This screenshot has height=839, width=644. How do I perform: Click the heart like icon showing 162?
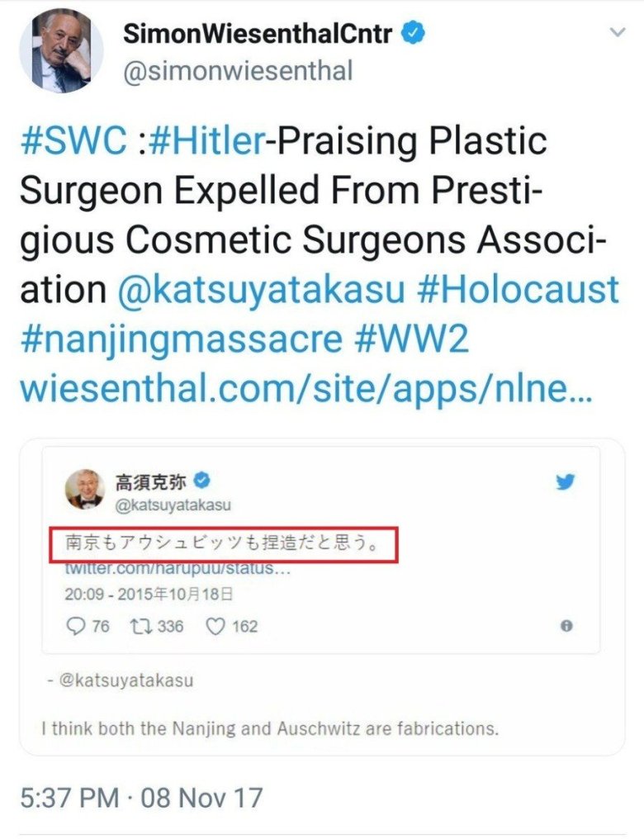point(215,626)
